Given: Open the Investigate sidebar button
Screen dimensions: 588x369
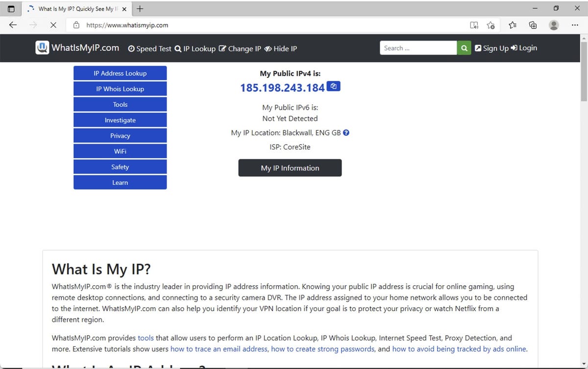Looking at the screenshot, I should [x=120, y=120].
